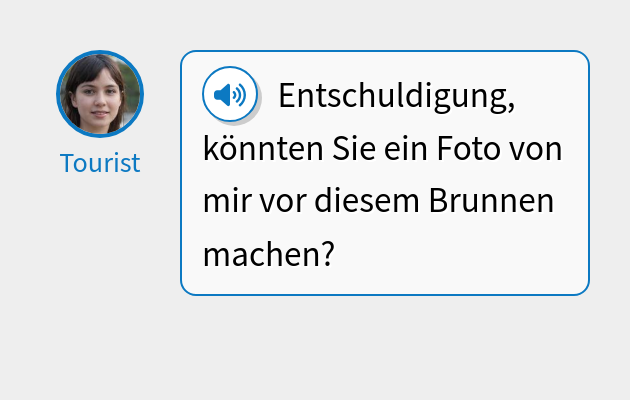Tap the word Entschuldigung
Image resolution: width=630 pixels, height=400 pixels.
pos(394,97)
